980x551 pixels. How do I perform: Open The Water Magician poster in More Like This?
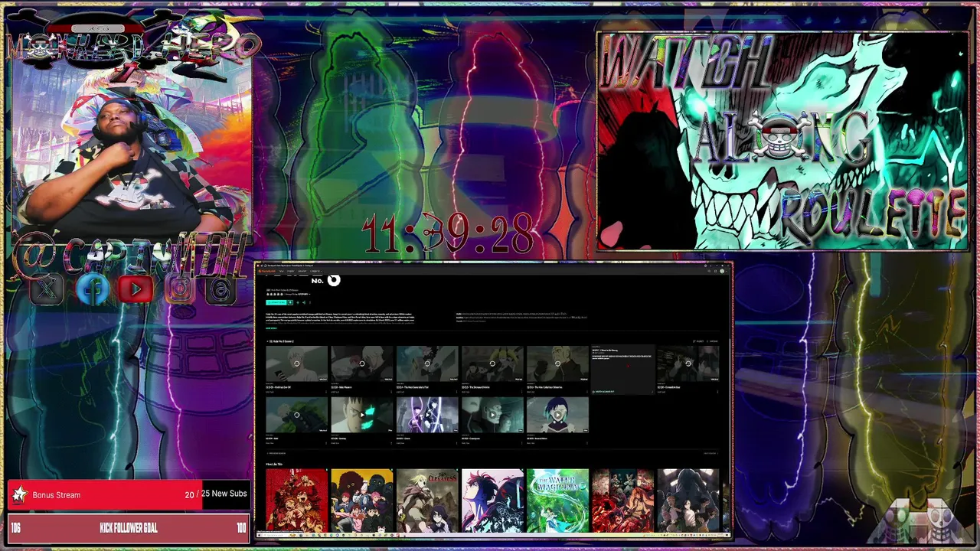coord(557,500)
